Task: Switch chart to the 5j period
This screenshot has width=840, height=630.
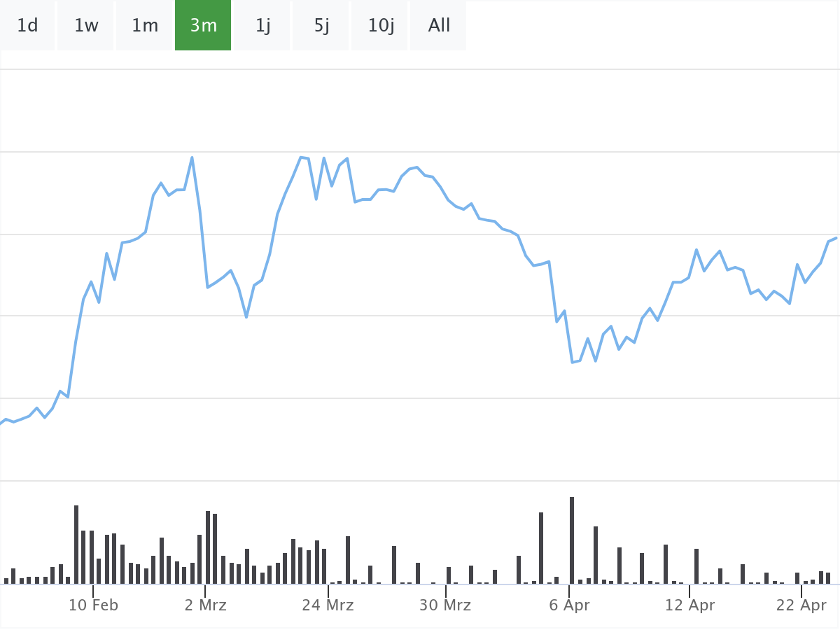Action: pos(321,26)
